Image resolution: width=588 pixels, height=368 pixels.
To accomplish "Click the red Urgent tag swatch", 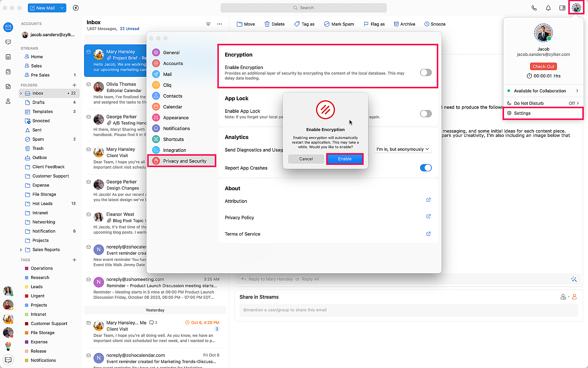I will tap(26, 296).
